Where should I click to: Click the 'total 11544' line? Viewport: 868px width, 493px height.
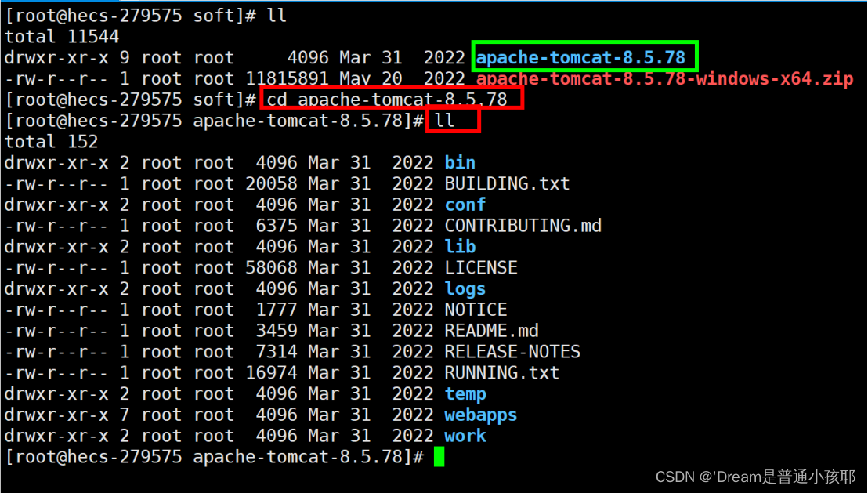(61, 37)
